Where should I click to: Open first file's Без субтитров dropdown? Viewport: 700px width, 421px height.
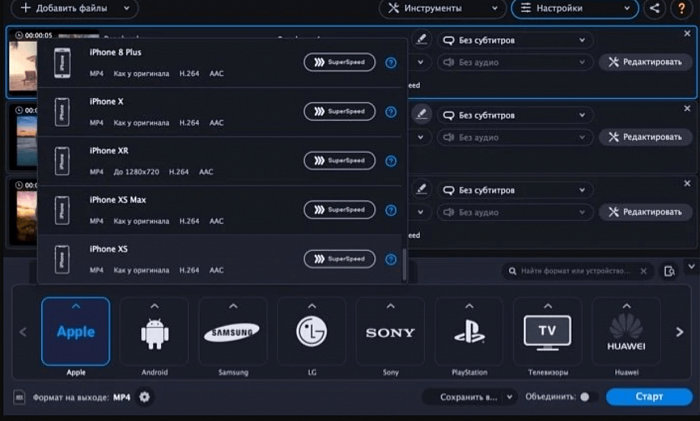(515, 40)
